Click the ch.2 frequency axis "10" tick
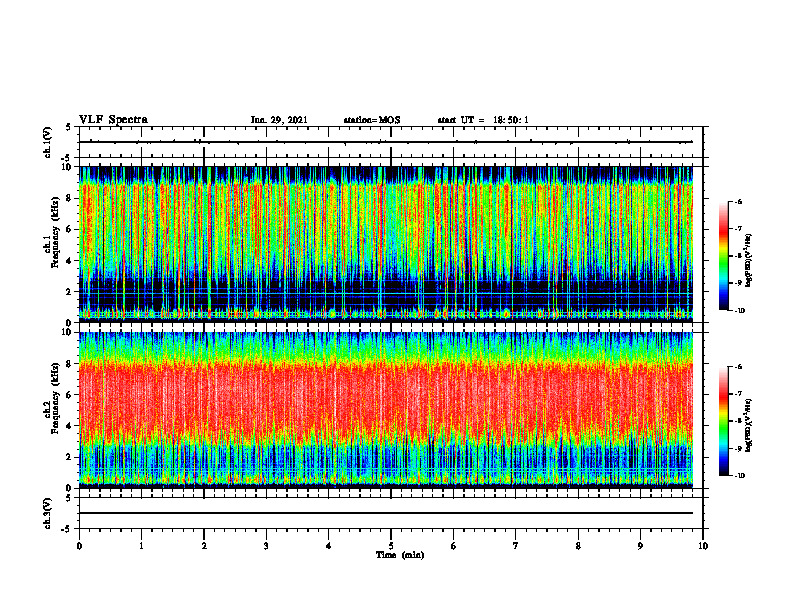The image size is (792, 612). click(x=68, y=332)
